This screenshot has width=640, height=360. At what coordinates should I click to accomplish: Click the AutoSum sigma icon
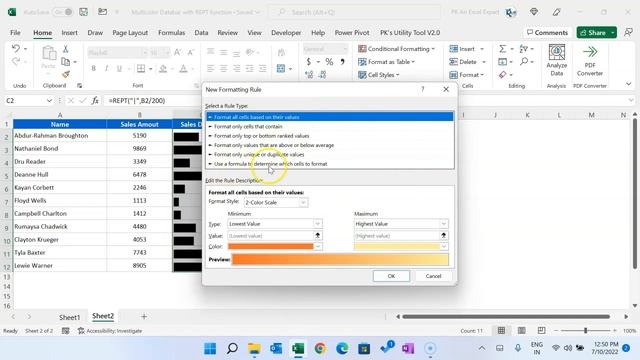click(x=502, y=49)
